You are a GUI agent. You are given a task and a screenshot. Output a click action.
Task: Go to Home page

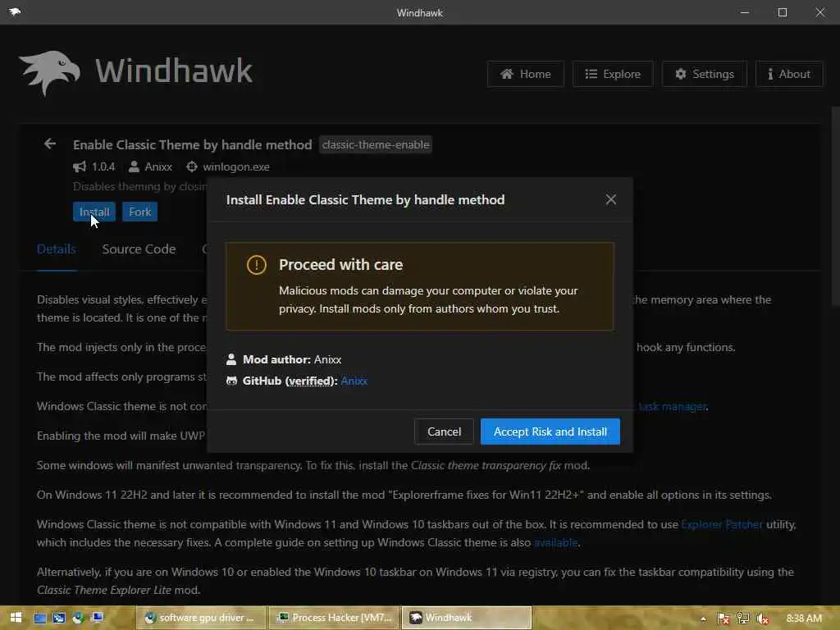click(x=526, y=74)
